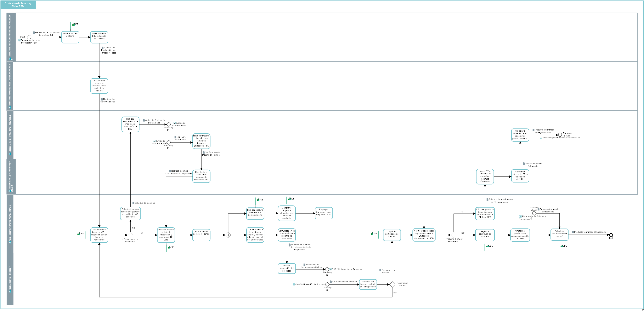Select the Throwing p2 event circle
The width and height of the screenshot is (644, 311).
click(327, 269)
